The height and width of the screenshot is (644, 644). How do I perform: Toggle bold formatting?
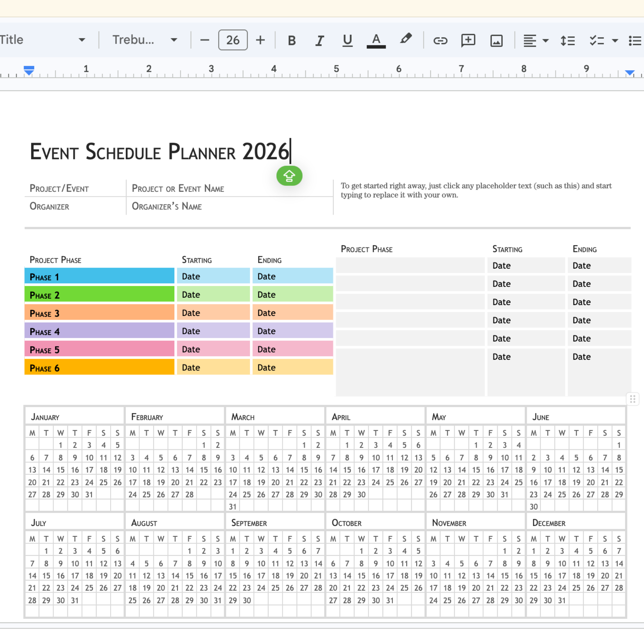292,40
